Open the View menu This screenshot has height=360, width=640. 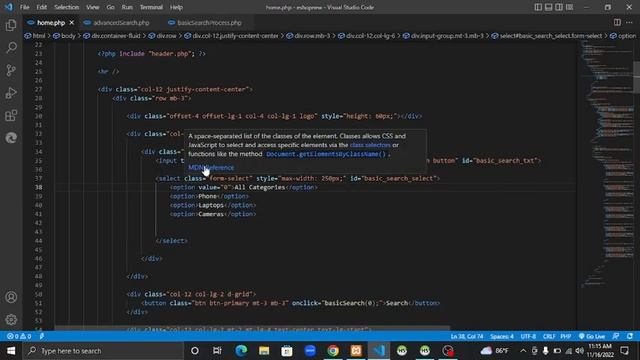pyautogui.click(x=93, y=7)
